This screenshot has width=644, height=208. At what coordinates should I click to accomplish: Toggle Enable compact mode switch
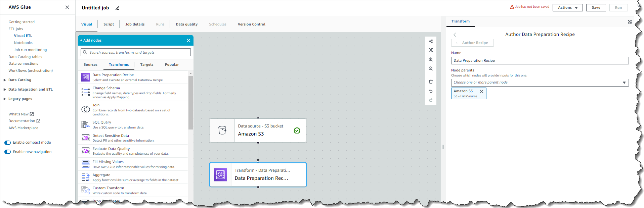point(7,143)
